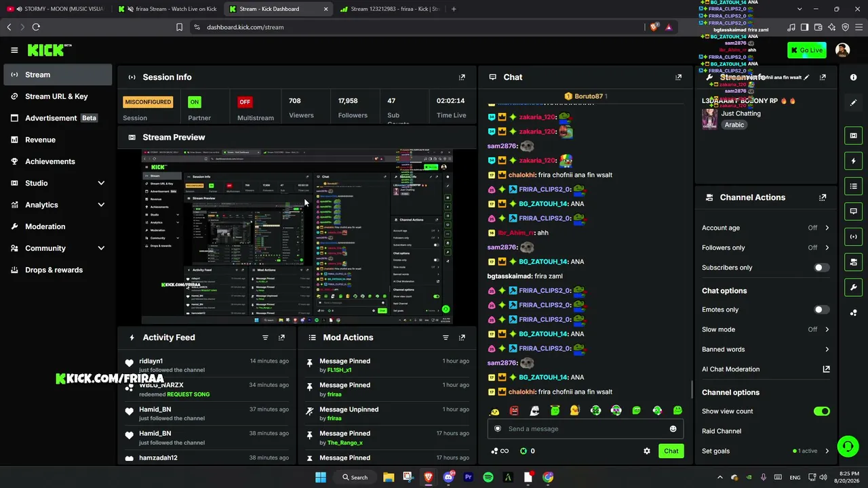Open Spotify from the taskbar
Viewport: 868px width, 488px height.
[x=488, y=477]
